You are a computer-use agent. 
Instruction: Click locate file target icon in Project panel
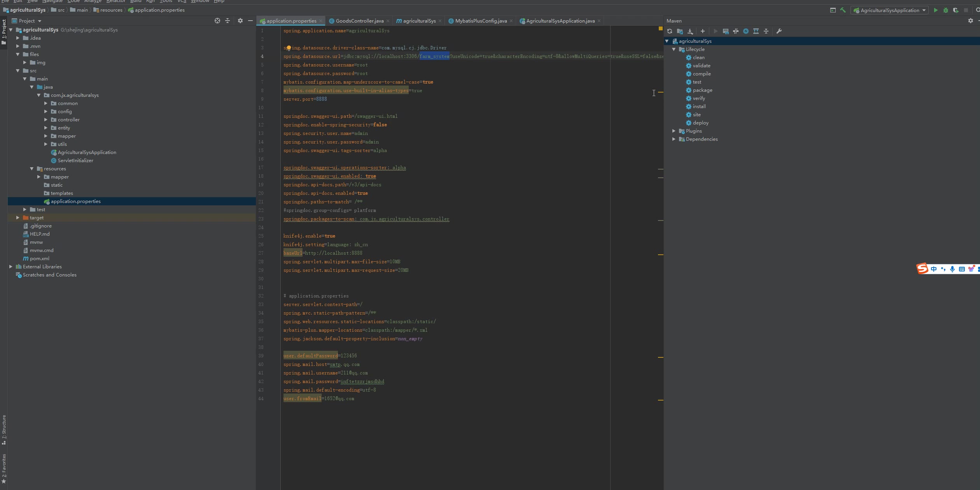click(x=217, y=21)
